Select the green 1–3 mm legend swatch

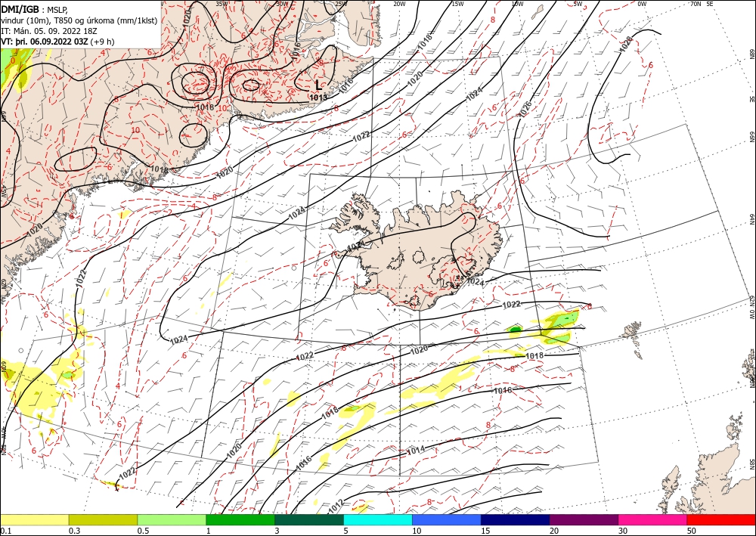(240, 519)
